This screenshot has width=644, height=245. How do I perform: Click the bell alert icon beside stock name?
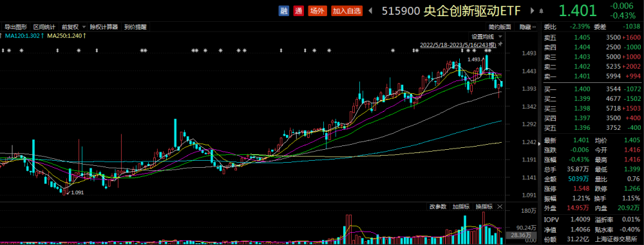(542, 12)
